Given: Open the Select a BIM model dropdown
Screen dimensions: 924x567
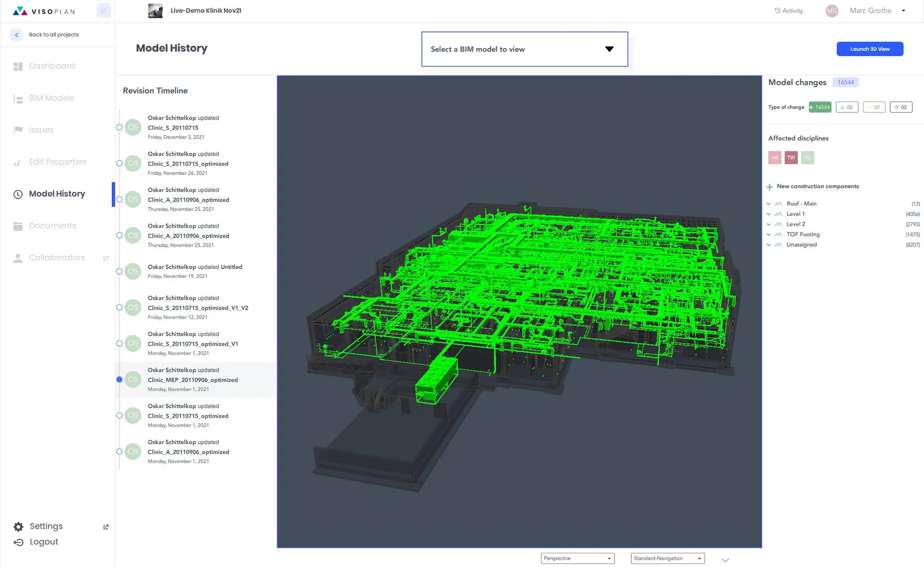Looking at the screenshot, I should tap(524, 49).
